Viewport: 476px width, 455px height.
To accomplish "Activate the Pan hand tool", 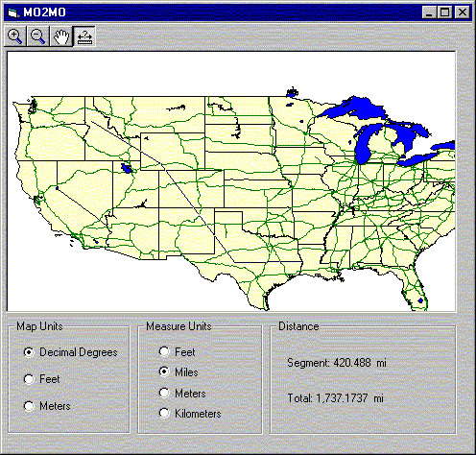I will pos(61,36).
